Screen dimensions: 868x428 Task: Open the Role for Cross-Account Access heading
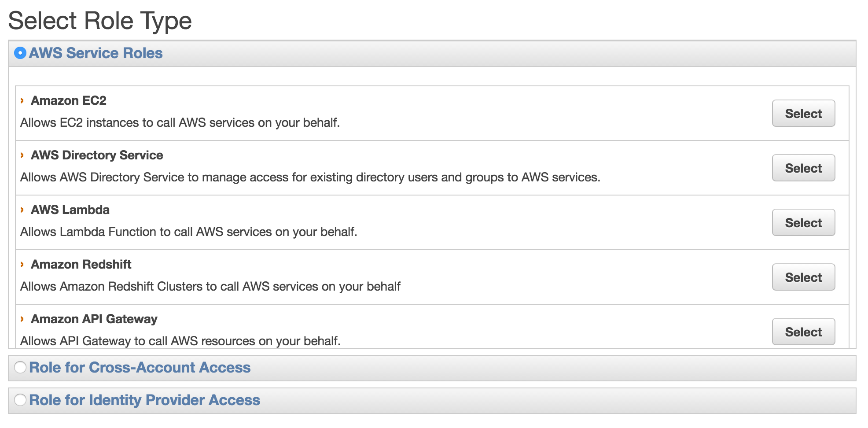140,367
